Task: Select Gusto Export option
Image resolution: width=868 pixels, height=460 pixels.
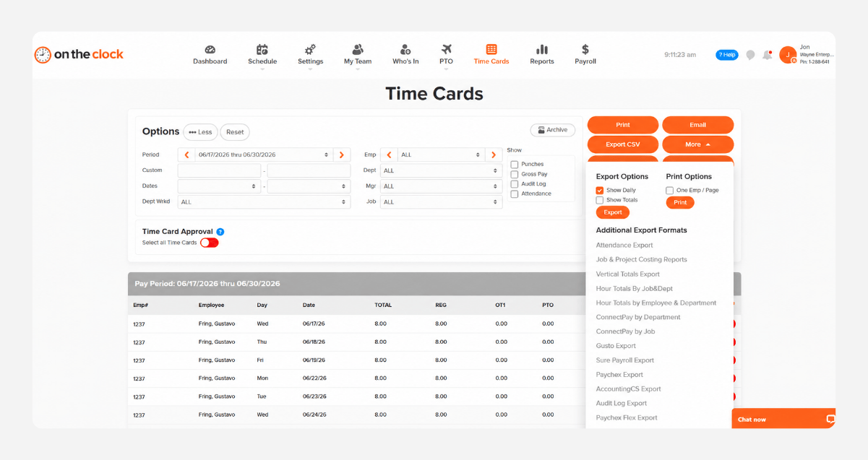Action: coord(616,346)
